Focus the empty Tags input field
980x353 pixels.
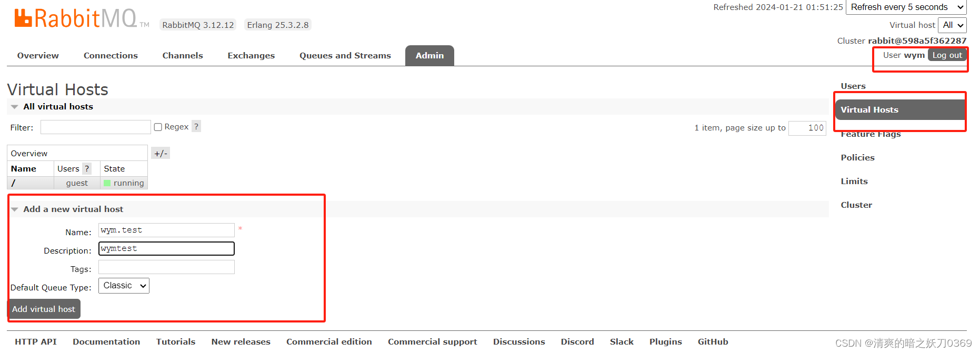coord(166,267)
